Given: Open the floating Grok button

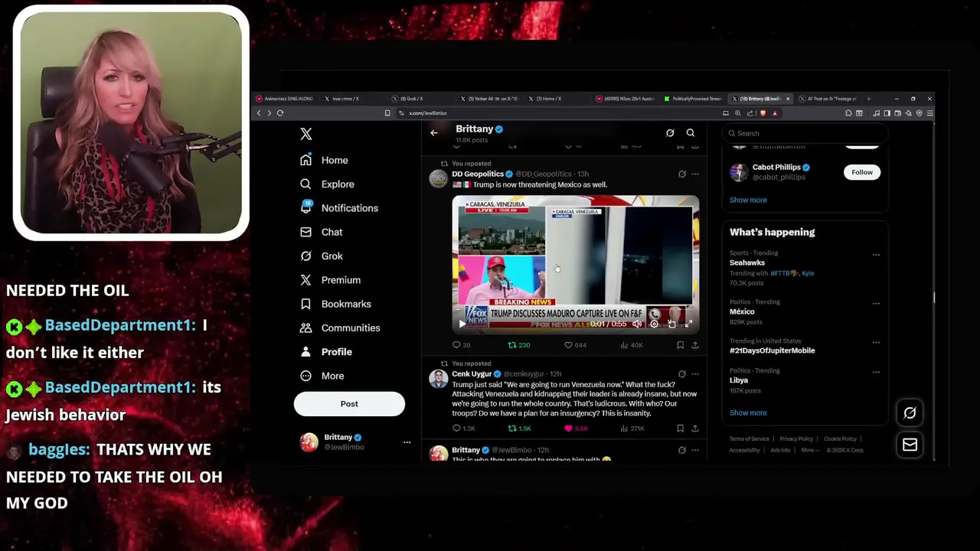Looking at the screenshot, I should (x=910, y=413).
